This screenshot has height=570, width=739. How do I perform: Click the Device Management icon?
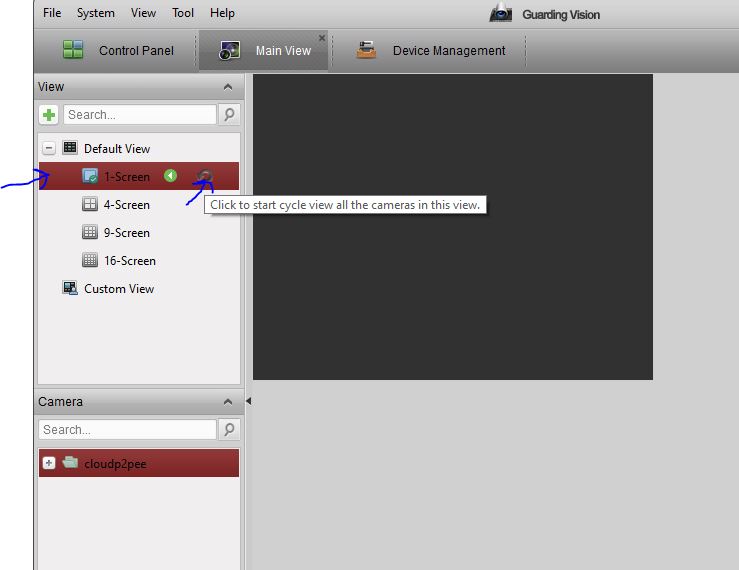(366, 50)
